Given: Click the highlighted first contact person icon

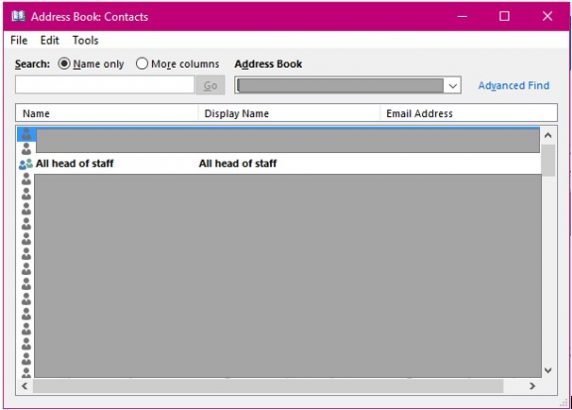Looking at the screenshot, I should coord(26,134).
